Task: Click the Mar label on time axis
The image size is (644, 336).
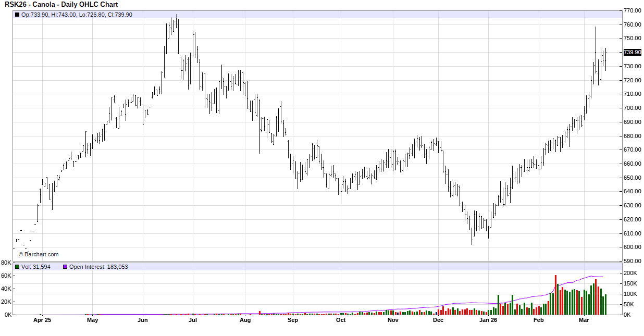Action: [x=584, y=320]
